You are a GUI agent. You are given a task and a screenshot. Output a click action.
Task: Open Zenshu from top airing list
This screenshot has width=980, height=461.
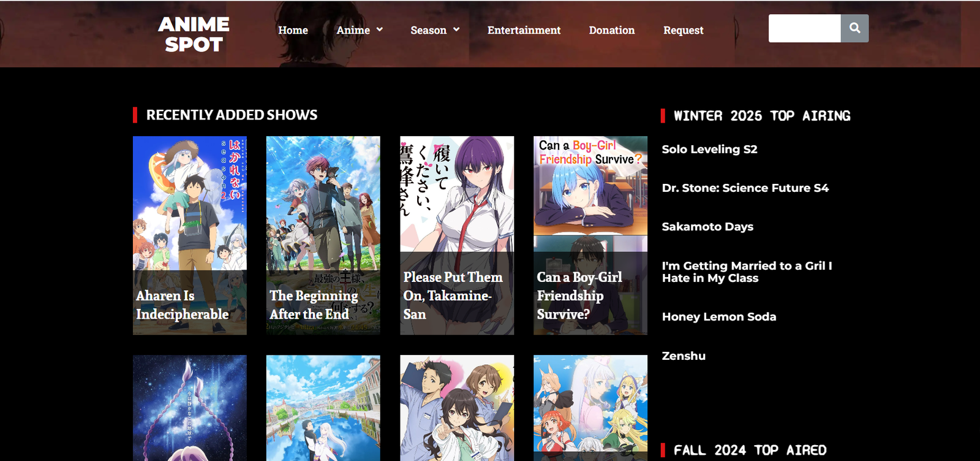pos(684,356)
